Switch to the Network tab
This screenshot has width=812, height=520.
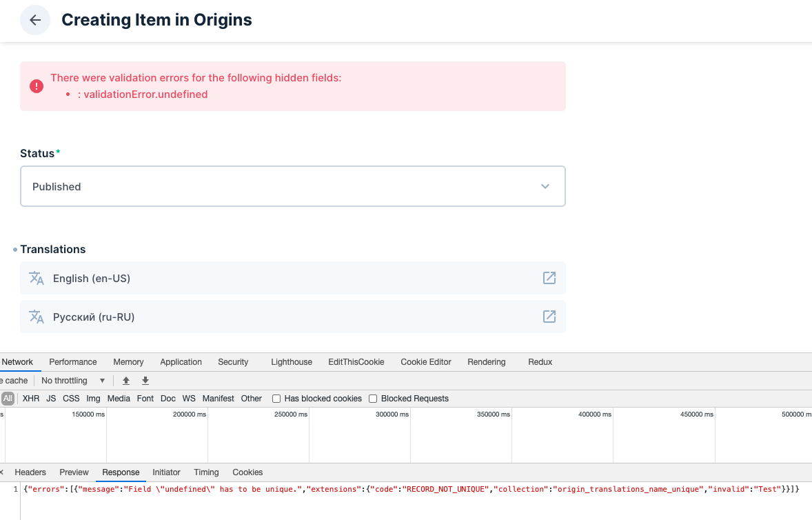(x=17, y=362)
